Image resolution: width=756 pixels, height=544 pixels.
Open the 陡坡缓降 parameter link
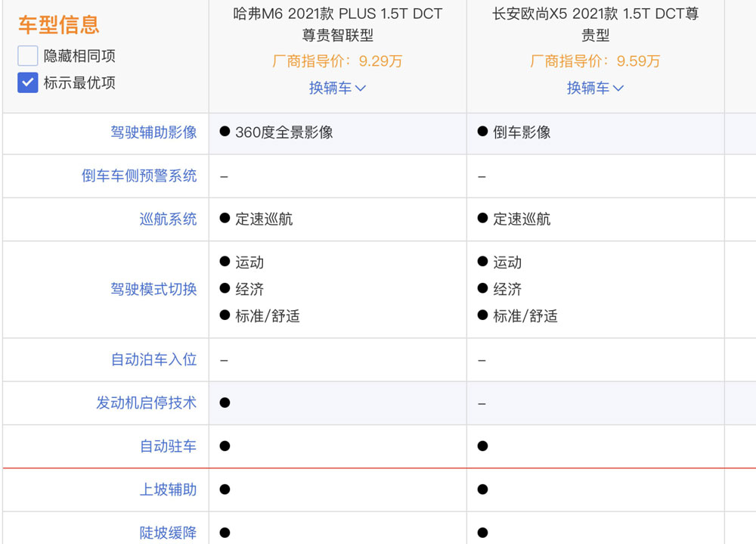point(169,533)
